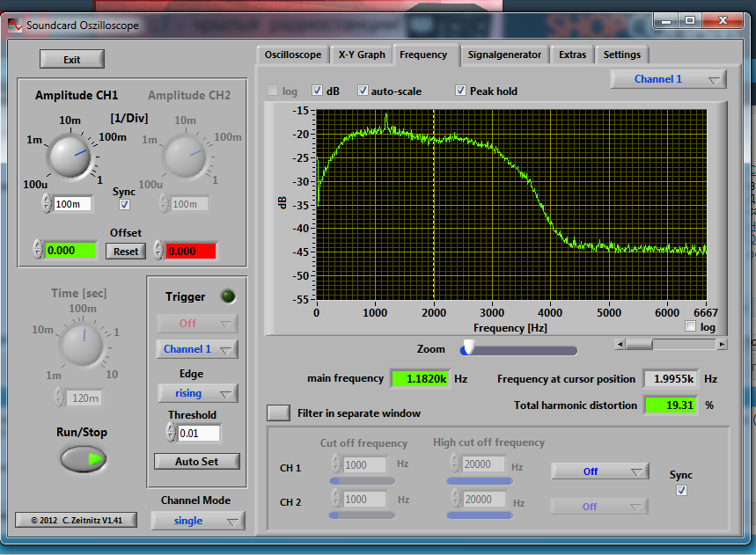Screen dimensions: 756x555
Task: Click stepper beside Threshold 0.01 field
Action: coord(171,432)
